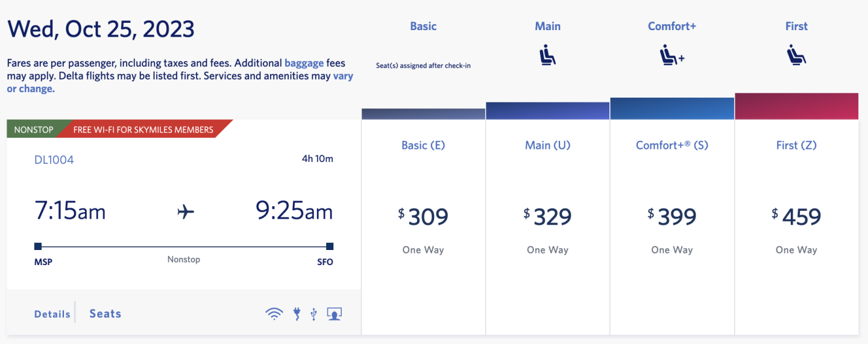Select the First (Z) $459 fare
Image resolution: width=868 pixels, height=344 pixels.
[x=796, y=216]
